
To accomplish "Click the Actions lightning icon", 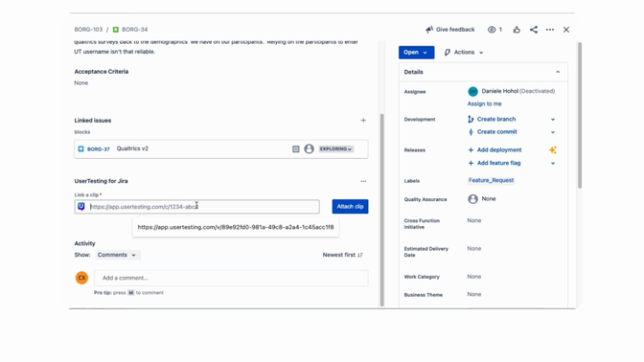I will [448, 52].
